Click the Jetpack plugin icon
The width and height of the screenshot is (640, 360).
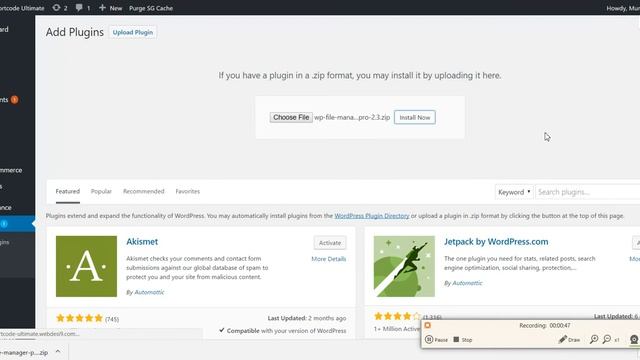(x=404, y=266)
